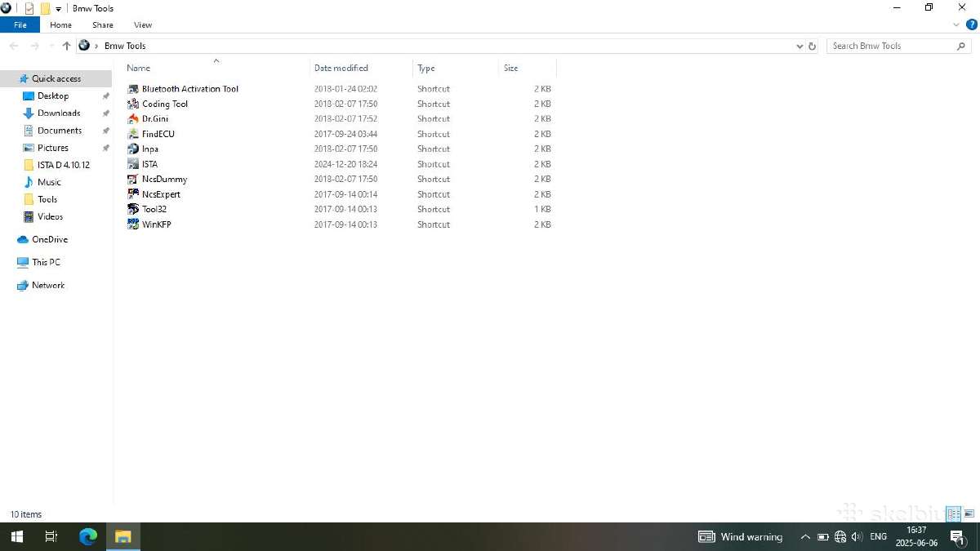The height and width of the screenshot is (551, 980).
Task: Open Task View on the taskbar
Action: tap(51, 536)
